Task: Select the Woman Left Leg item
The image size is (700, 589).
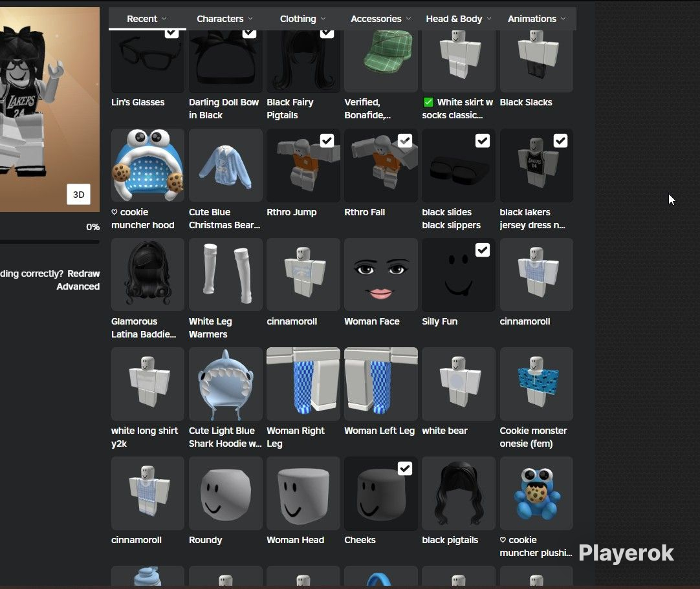Action: click(x=381, y=384)
